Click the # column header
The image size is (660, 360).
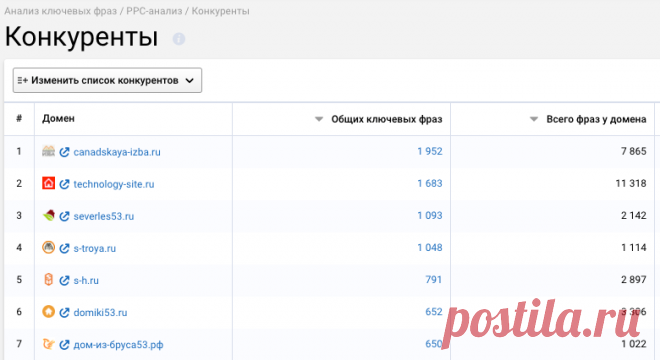pos(19,119)
